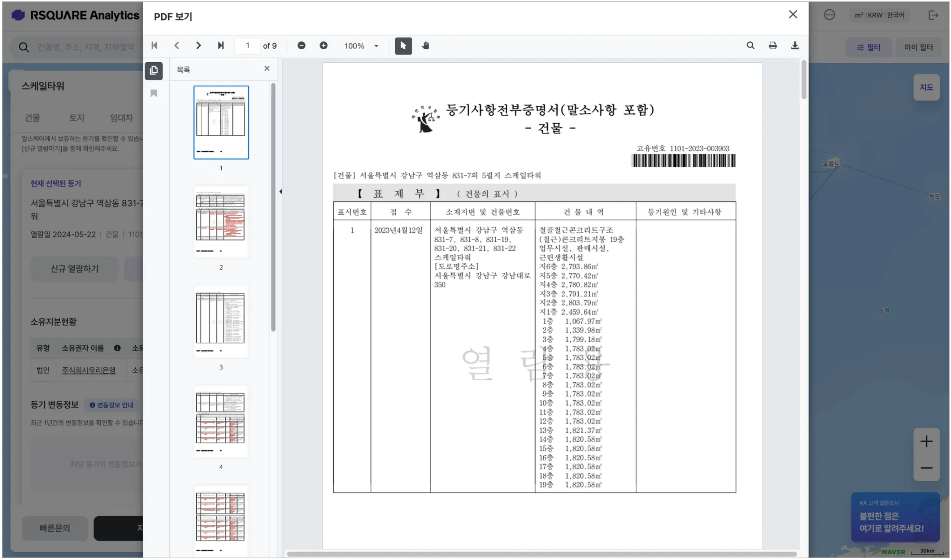Image resolution: width=951 pixels, height=560 pixels.
Task: Print the PDF document
Action: [773, 46]
